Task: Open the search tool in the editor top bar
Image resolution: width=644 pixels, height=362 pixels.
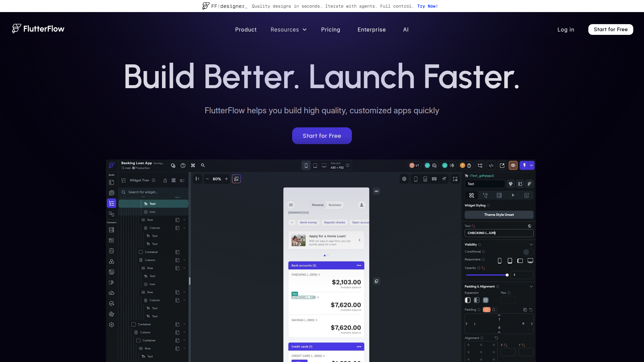Action: tap(203, 165)
